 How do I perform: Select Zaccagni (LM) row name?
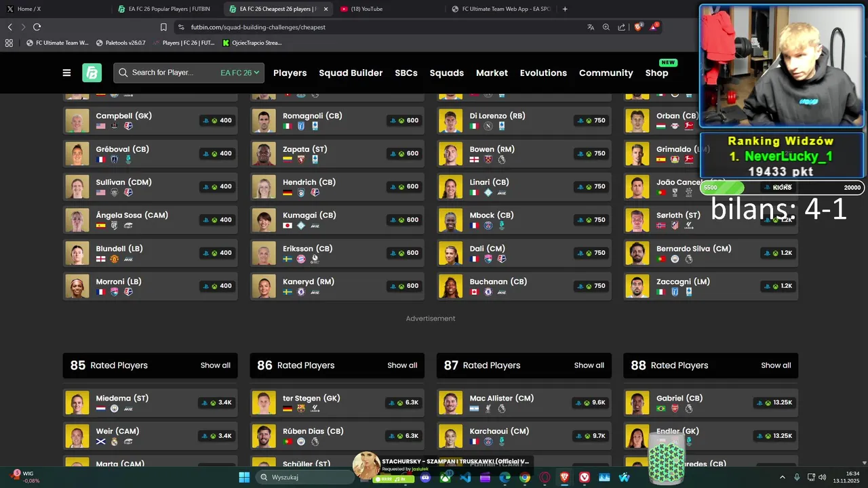[684, 282]
